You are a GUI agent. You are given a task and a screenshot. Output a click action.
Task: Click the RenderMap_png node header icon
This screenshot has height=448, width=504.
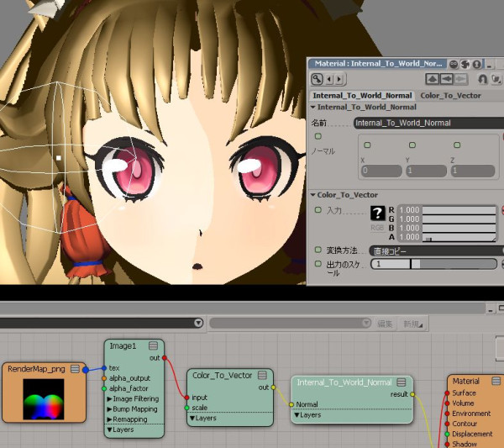75,368
